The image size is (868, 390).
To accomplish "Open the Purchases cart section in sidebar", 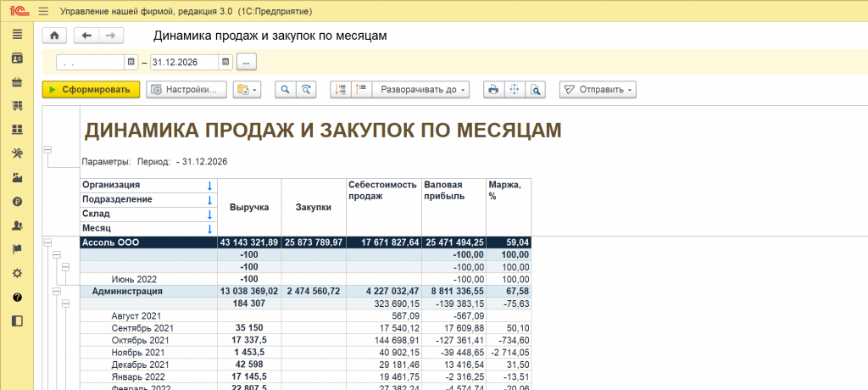I will click(x=17, y=106).
